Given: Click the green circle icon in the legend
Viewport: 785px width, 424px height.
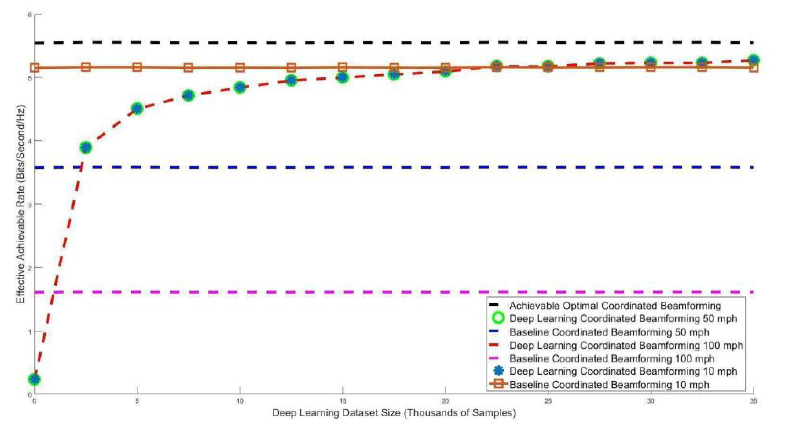Looking at the screenshot, I should (497, 318).
